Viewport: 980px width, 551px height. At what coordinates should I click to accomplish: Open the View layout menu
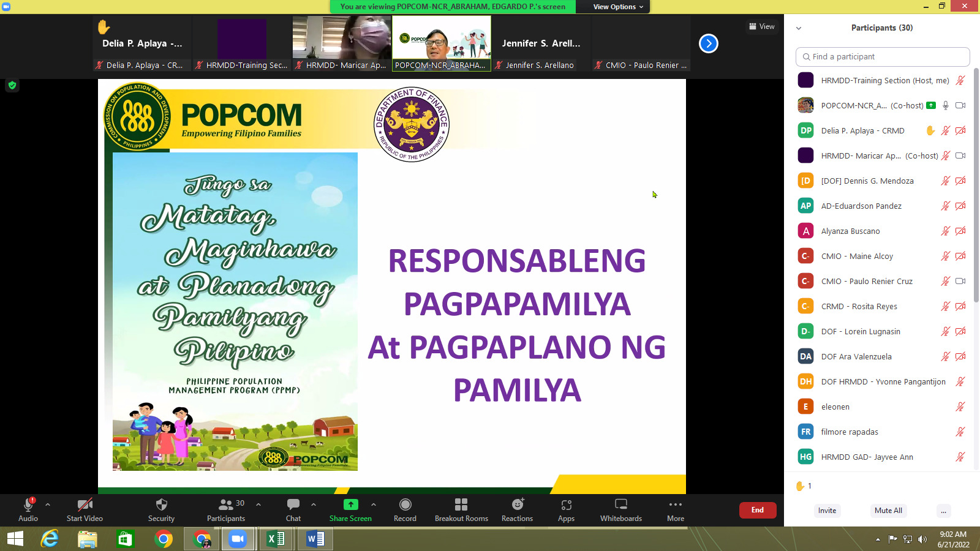coord(761,26)
